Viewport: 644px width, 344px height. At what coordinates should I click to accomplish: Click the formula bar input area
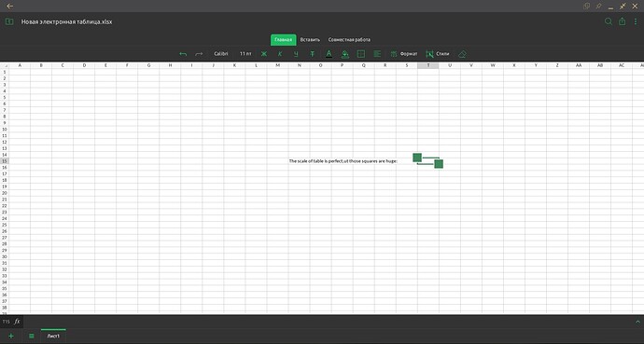(328, 322)
